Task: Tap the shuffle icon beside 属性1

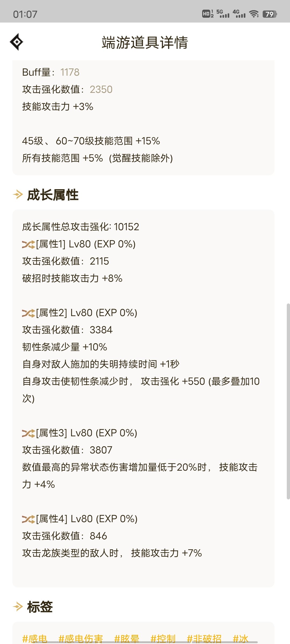Action: [x=28, y=244]
